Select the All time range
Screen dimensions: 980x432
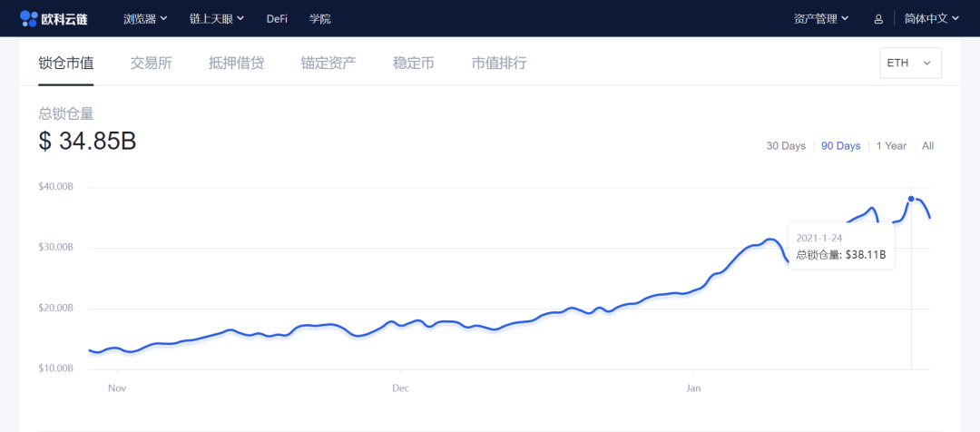click(927, 146)
